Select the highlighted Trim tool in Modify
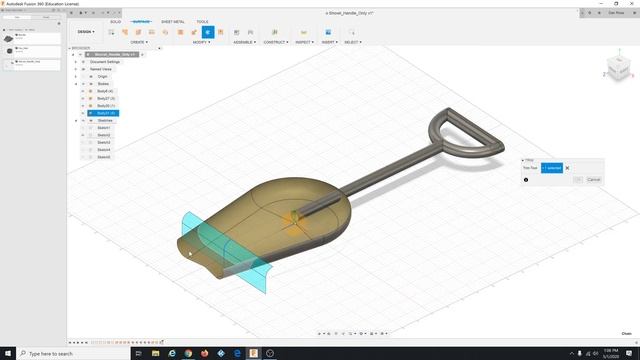 coord(208,32)
